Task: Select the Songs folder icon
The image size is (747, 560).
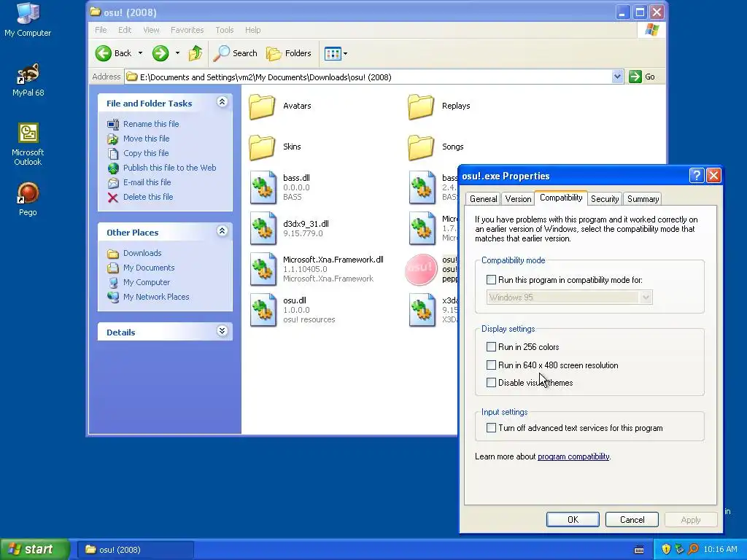Action: point(421,147)
